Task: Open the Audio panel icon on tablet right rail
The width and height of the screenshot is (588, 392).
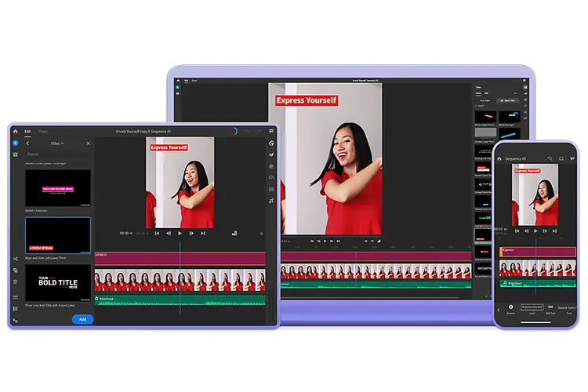Action: (x=271, y=189)
